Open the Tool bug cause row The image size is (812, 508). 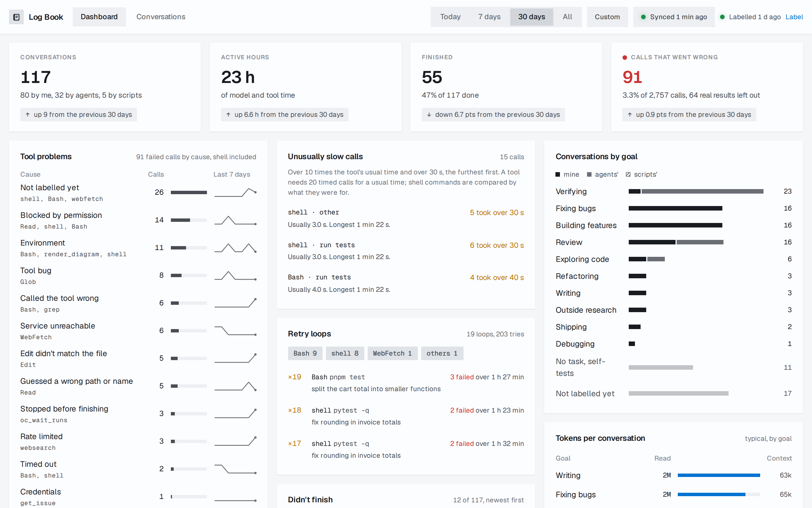coord(138,276)
